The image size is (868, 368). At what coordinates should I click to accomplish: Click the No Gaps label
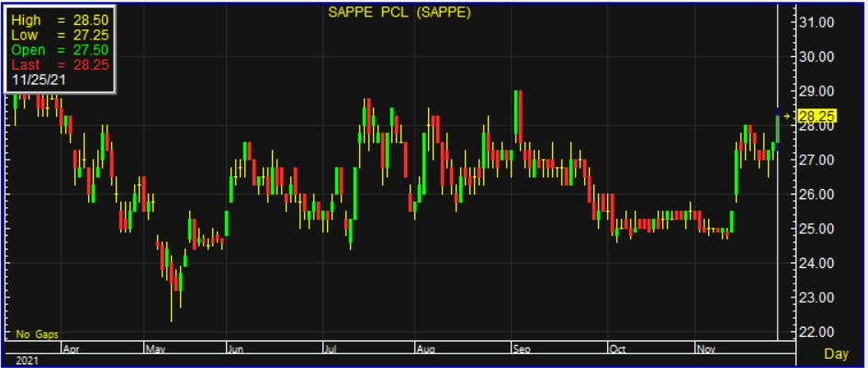[x=37, y=334]
